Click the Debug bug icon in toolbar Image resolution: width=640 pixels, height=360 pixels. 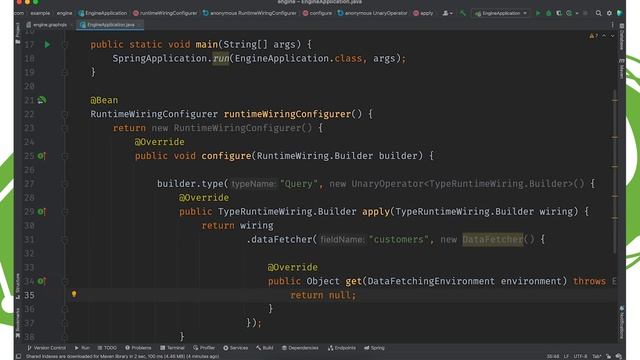(549, 13)
